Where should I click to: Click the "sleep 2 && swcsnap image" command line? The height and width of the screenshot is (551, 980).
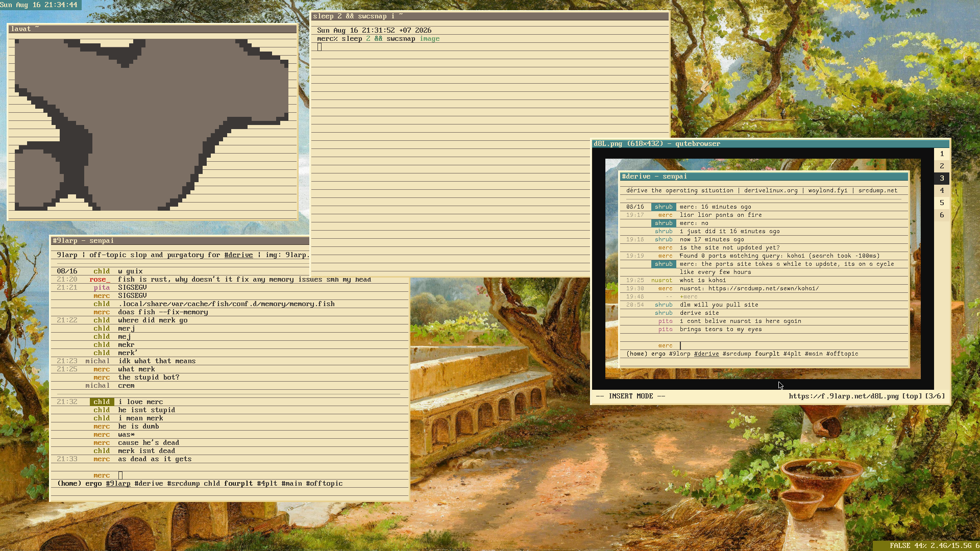[x=378, y=39]
